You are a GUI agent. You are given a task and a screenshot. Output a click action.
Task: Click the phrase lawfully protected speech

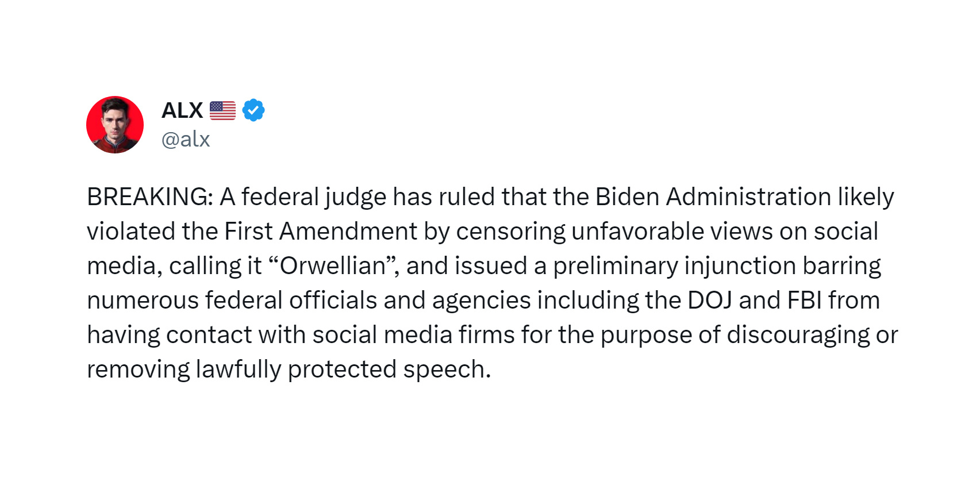click(343, 370)
